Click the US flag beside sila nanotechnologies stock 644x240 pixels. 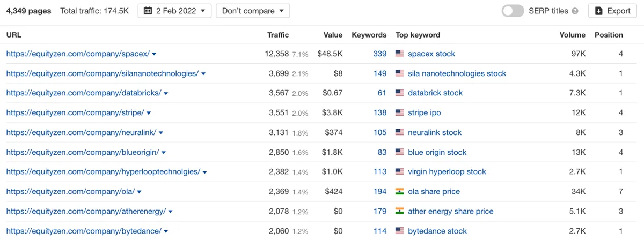(399, 73)
